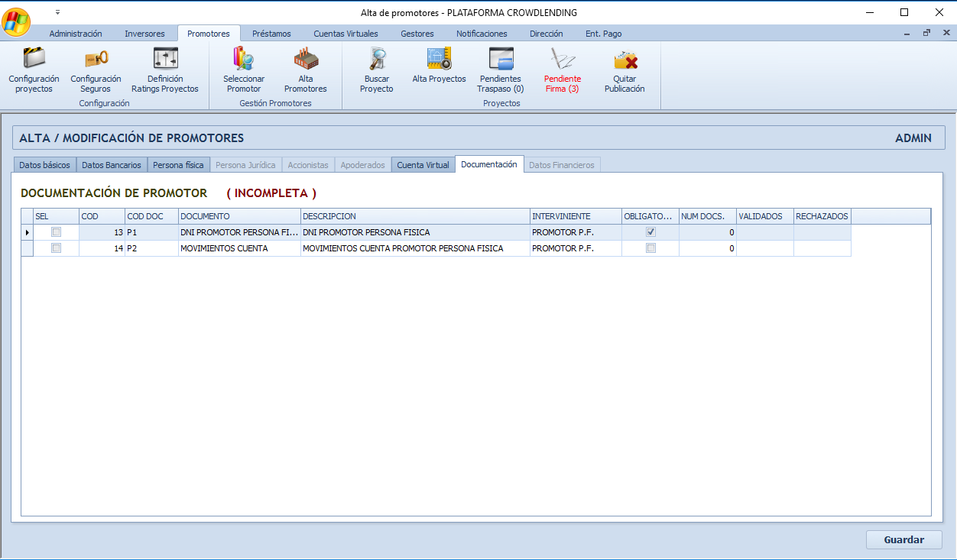This screenshot has width=957, height=560.
Task: Click DESCRIPCION column header
Action: tap(415, 216)
